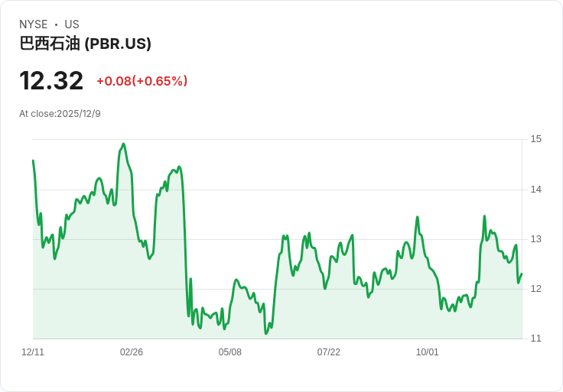Click the US market label
Viewport: 563px width, 392px height.
coord(72,24)
